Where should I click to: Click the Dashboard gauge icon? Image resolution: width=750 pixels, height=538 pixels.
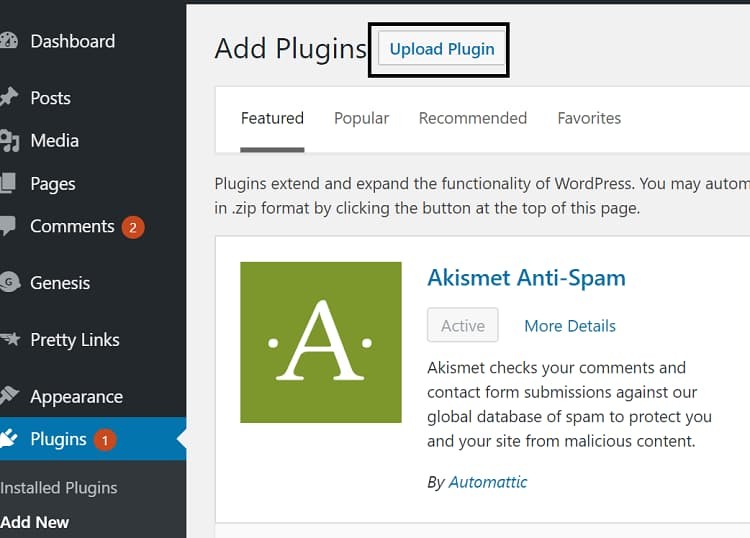[8, 41]
